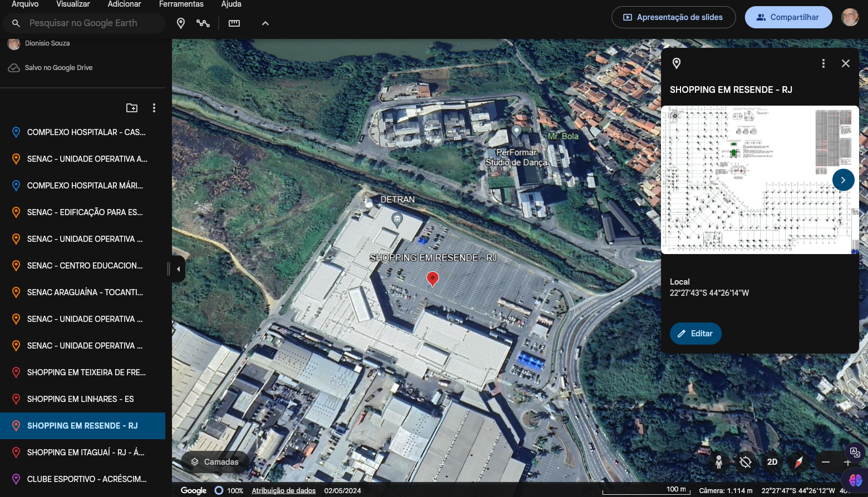Zoom in using the plus control
This screenshot has width=868, height=497.
click(848, 461)
